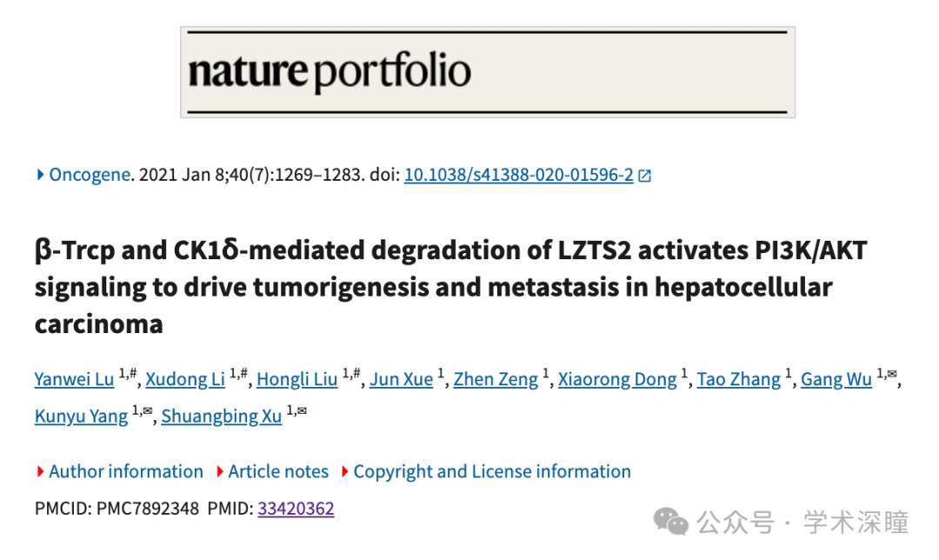Click author Xiaorong Dong
Viewport: 939px width, 560px height.
click(617, 379)
